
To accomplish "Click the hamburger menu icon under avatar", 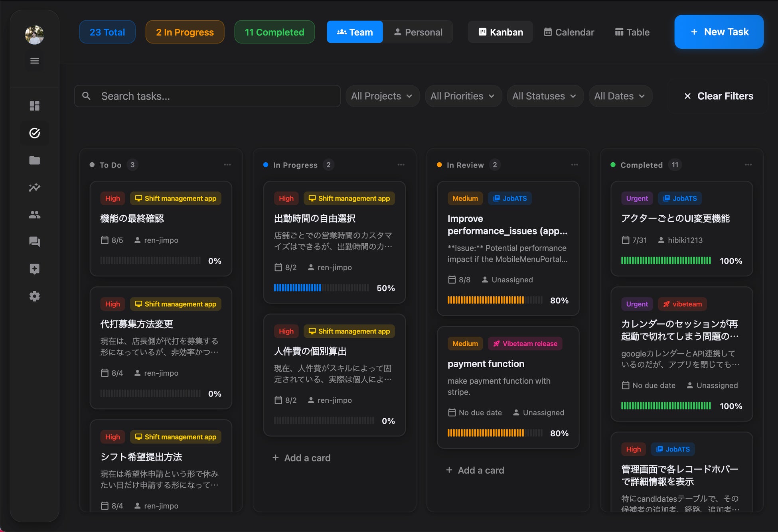I will click(35, 61).
